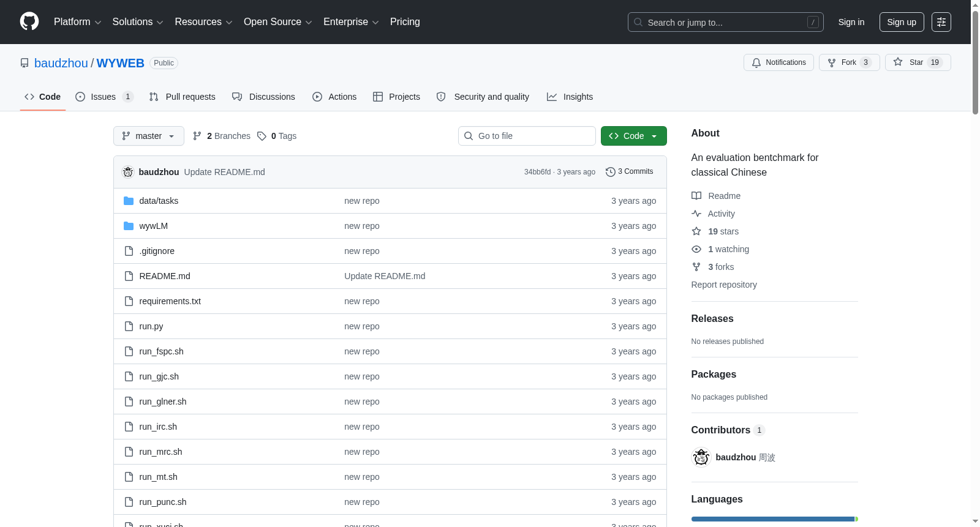Viewport: 980px width, 527px height.
Task: Open the master branch selector dropdown
Action: click(x=149, y=136)
